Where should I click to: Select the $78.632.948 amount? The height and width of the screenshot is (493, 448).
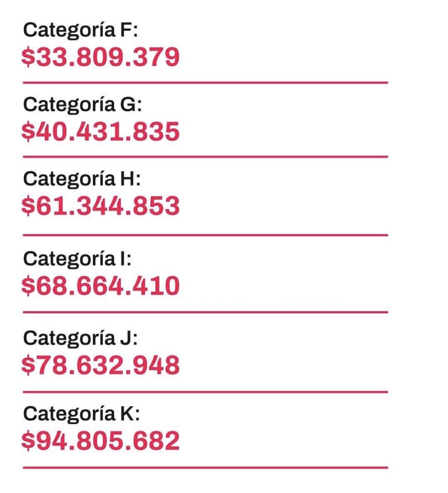[x=101, y=365]
